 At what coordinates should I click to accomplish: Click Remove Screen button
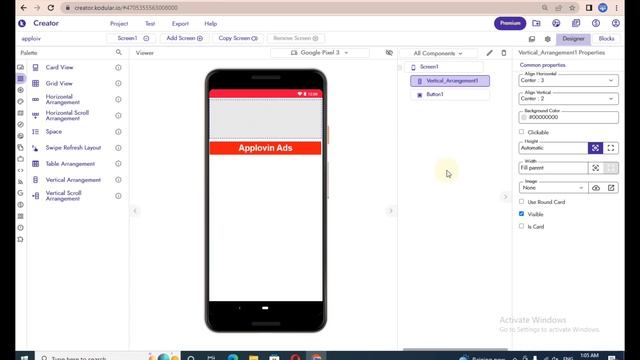click(x=296, y=38)
